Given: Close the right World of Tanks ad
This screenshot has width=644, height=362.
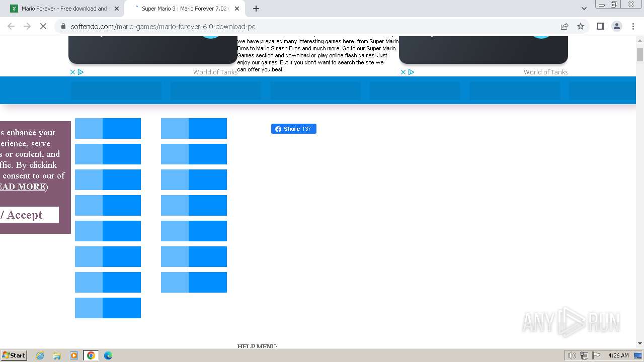Looking at the screenshot, I should [403, 72].
